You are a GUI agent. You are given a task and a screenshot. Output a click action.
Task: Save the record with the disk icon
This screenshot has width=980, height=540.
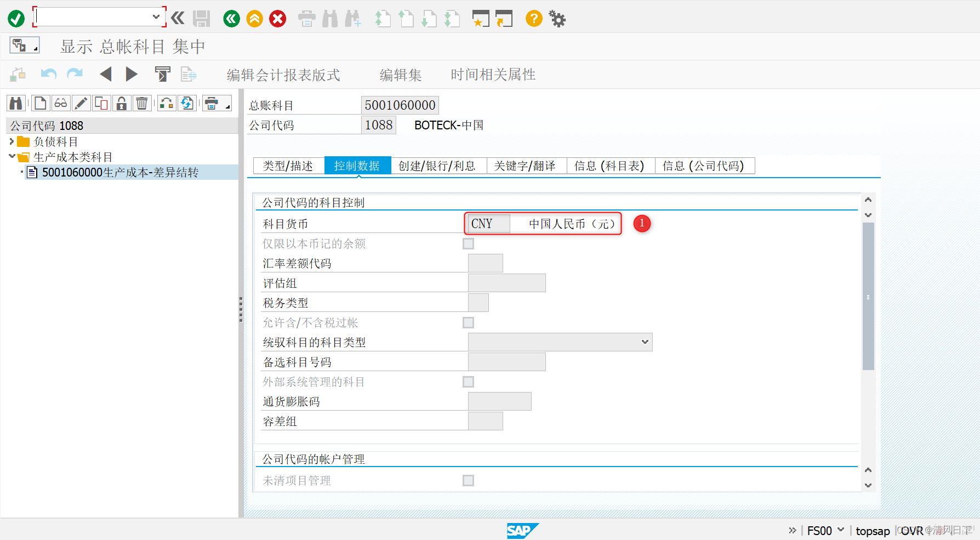[x=201, y=18]
